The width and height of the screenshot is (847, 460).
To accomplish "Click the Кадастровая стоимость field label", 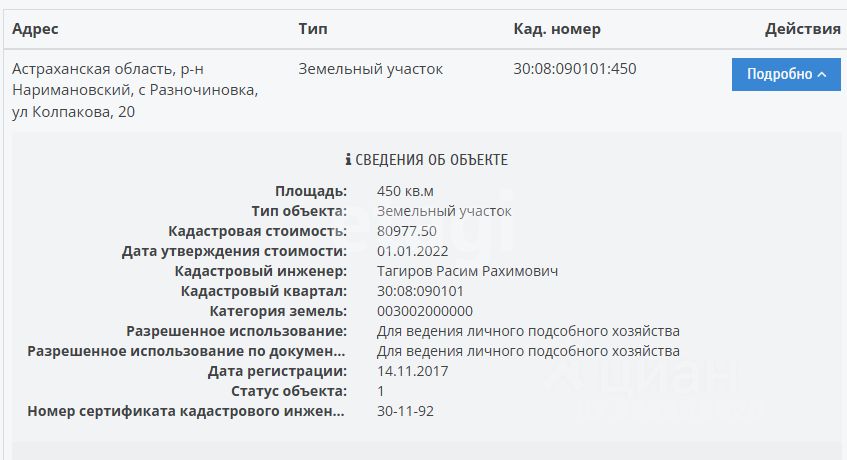I will click(x=258, y=231).
